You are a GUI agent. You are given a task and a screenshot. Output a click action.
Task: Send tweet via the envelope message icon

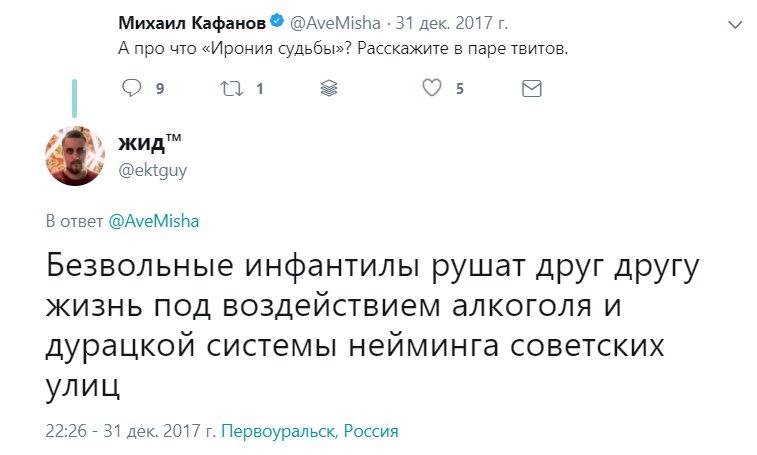(532, 89)
